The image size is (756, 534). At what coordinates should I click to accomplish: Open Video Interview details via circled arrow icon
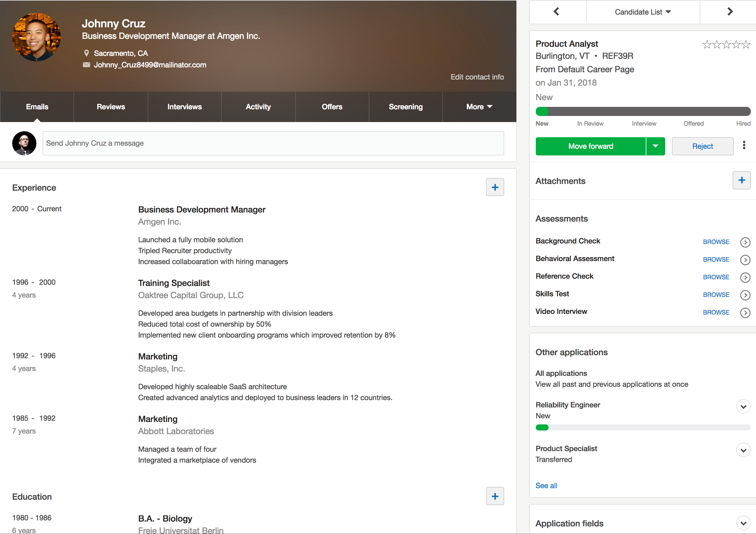click(x=745, y=313)
